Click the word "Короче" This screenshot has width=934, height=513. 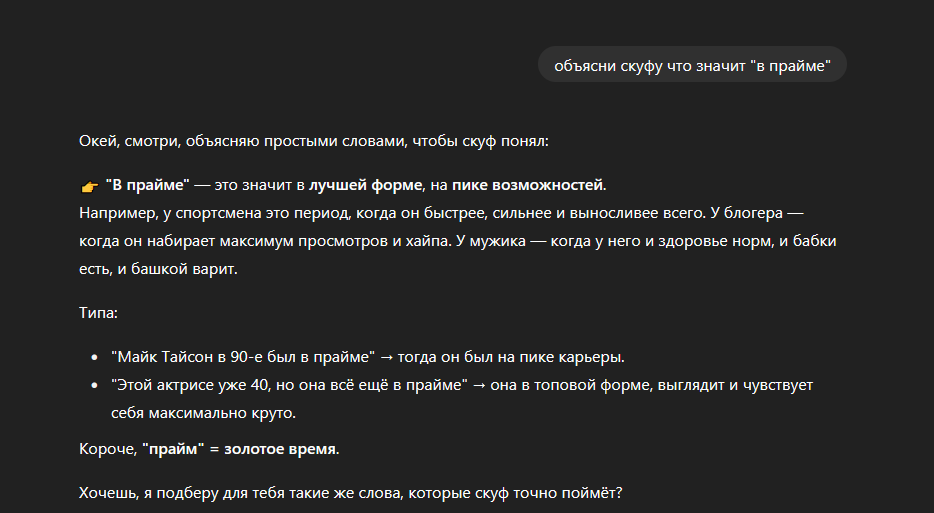point(107,449)
